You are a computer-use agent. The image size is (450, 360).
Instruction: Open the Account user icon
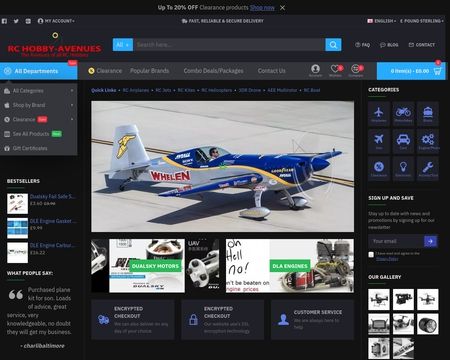tap(315, 70)
